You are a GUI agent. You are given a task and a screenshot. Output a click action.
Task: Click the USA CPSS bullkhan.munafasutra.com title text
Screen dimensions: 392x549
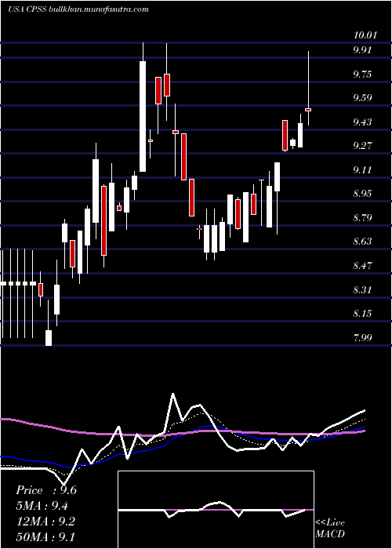pyautogui.click(x=78, y=9)
